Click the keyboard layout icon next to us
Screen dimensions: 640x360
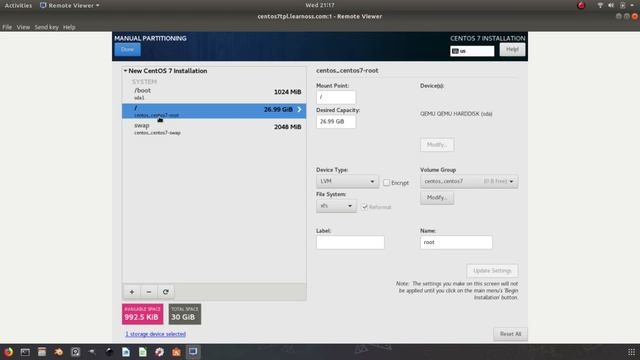pyautogui.click(x=456, y=51)
